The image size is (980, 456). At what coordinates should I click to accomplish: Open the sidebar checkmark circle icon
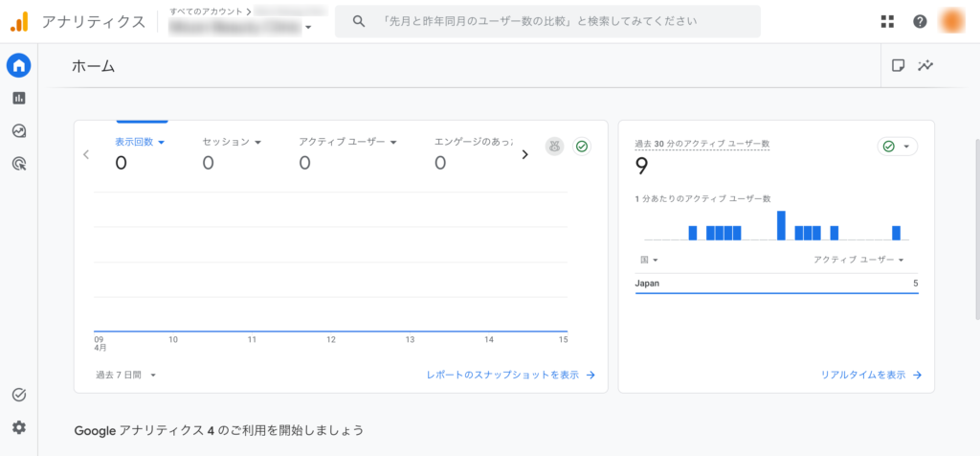tap(19, 395)
